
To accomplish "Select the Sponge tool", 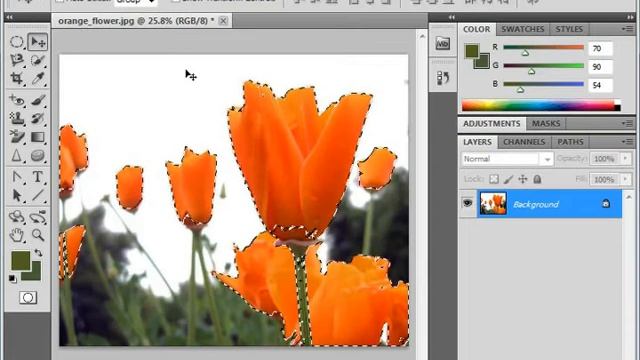I will pyautogui.click(x=38, y=155).
